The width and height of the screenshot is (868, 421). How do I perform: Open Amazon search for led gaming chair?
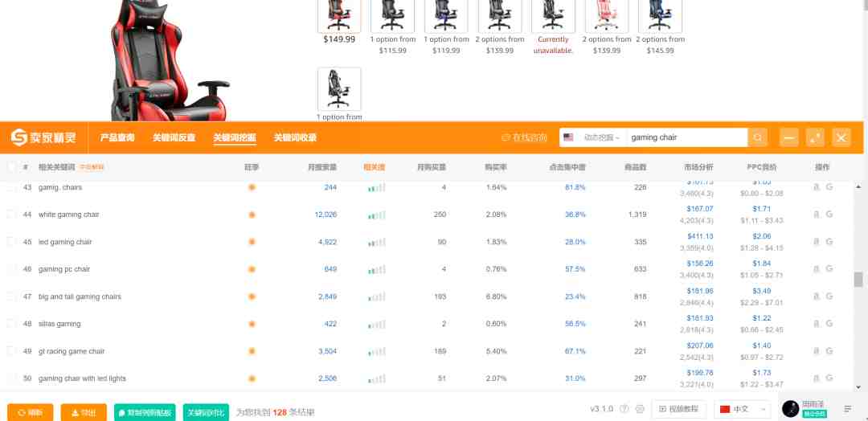pos(816,242)
